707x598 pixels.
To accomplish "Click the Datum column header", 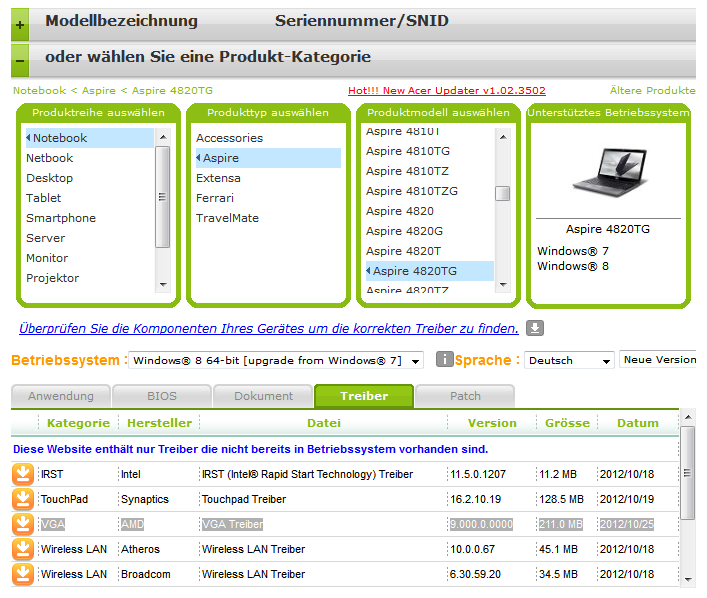I will [x=638, y=423].
